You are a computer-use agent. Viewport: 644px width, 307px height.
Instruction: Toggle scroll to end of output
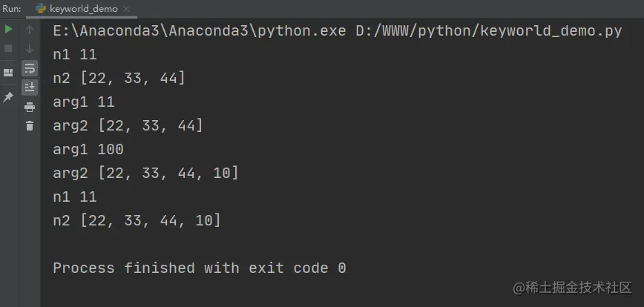pyautogui.click(x=30, y=88)
